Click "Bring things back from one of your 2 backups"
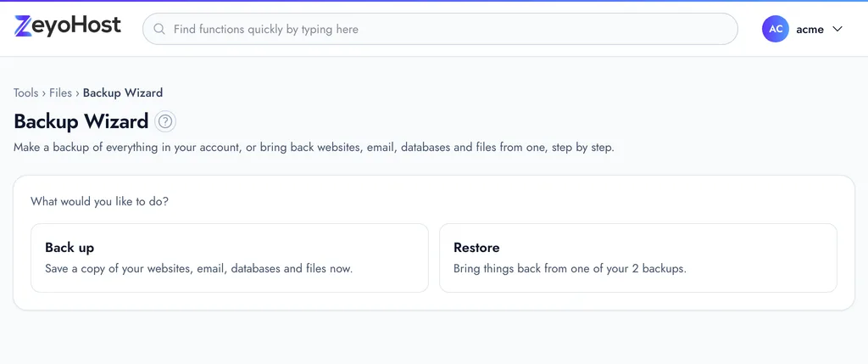Image resolution: width=868 pixels, height=364 pixels. (x=570, y=269)
